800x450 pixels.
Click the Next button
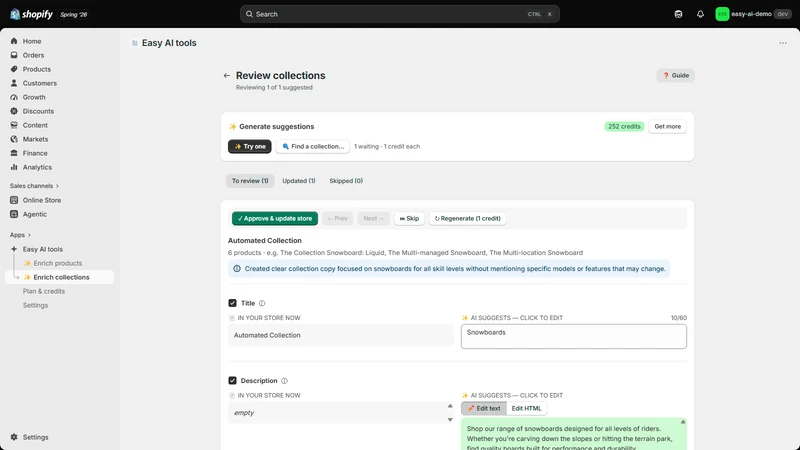point(373,218)
